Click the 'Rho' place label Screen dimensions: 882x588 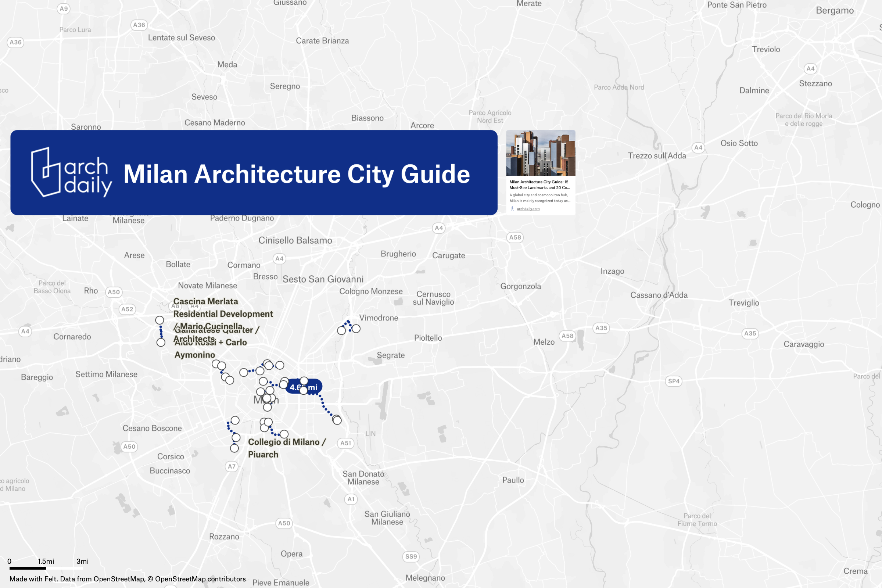(x=91, y=291)
